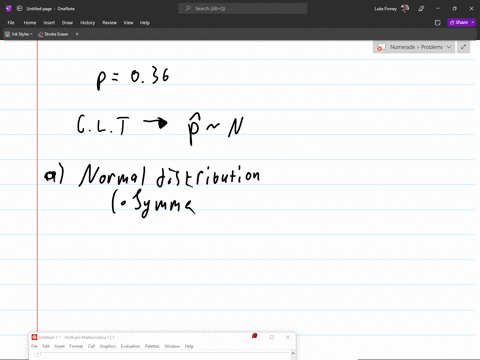Maximize the Mathematica window
480x360 pixels.
272,337
